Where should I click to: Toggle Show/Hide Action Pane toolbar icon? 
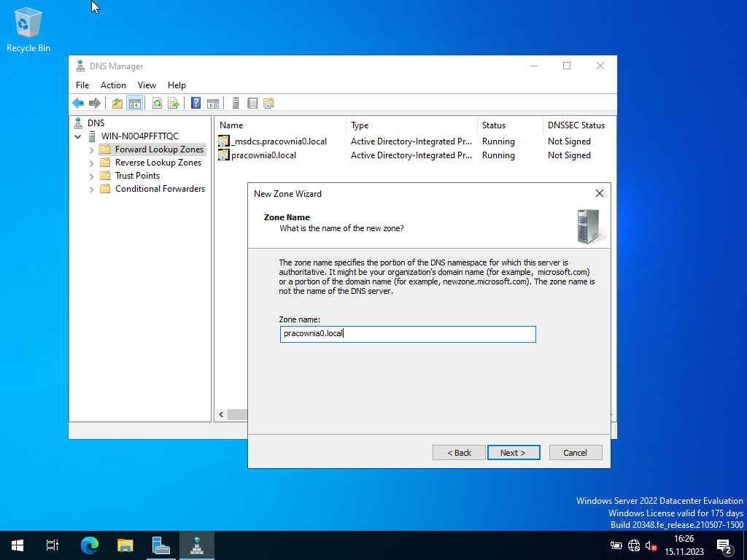213,103
